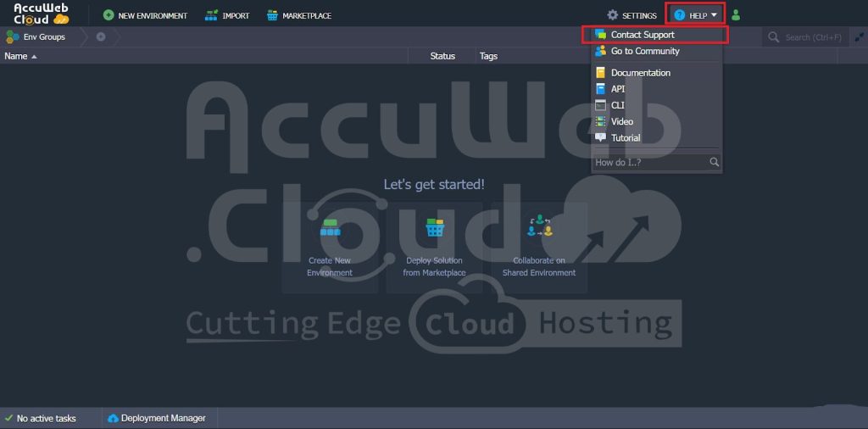
Task: Open the Settings gear
Action: click(x=632, y=15)
